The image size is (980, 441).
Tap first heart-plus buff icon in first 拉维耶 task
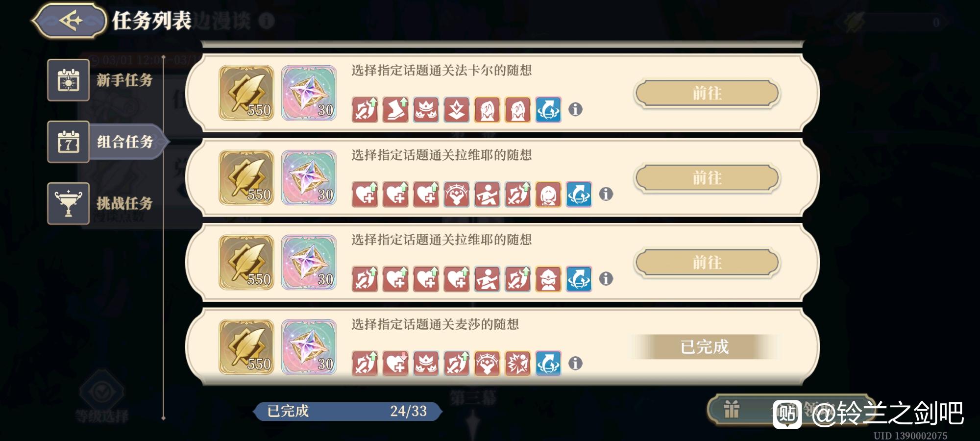click(365, 194)
